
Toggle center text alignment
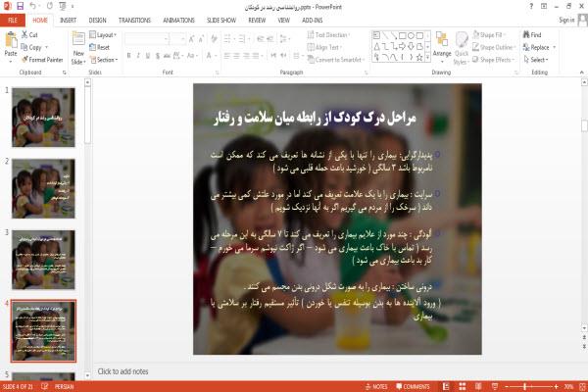[236, 56]
